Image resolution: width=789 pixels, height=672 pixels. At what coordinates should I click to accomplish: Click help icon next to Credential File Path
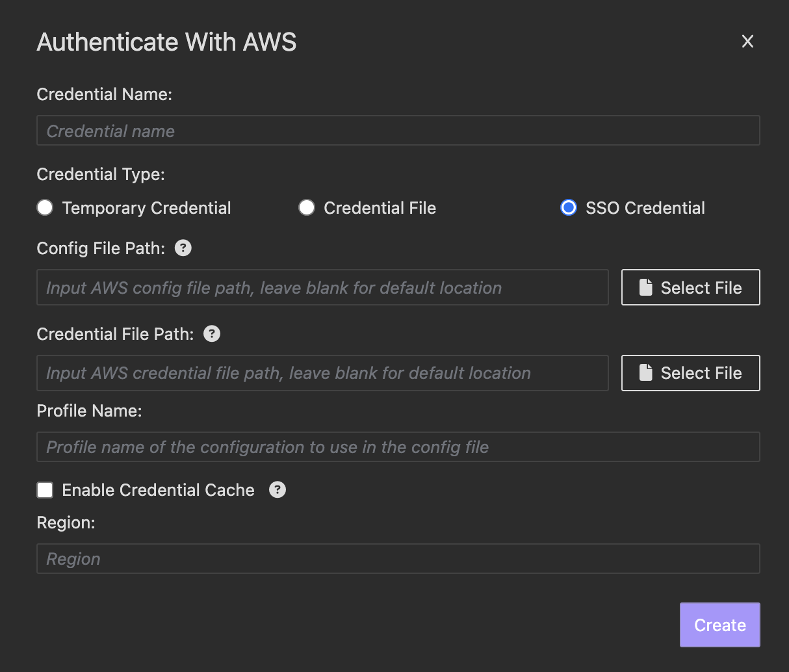point(212,333)
